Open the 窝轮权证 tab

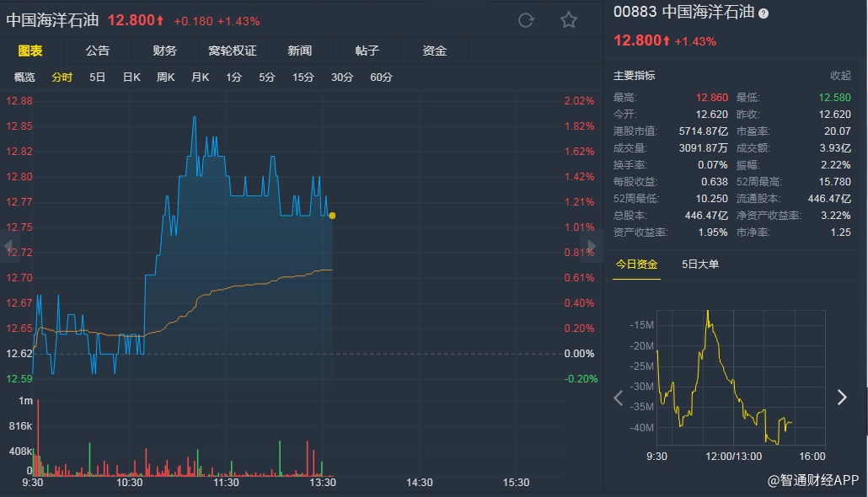click(x=232, y=51)
